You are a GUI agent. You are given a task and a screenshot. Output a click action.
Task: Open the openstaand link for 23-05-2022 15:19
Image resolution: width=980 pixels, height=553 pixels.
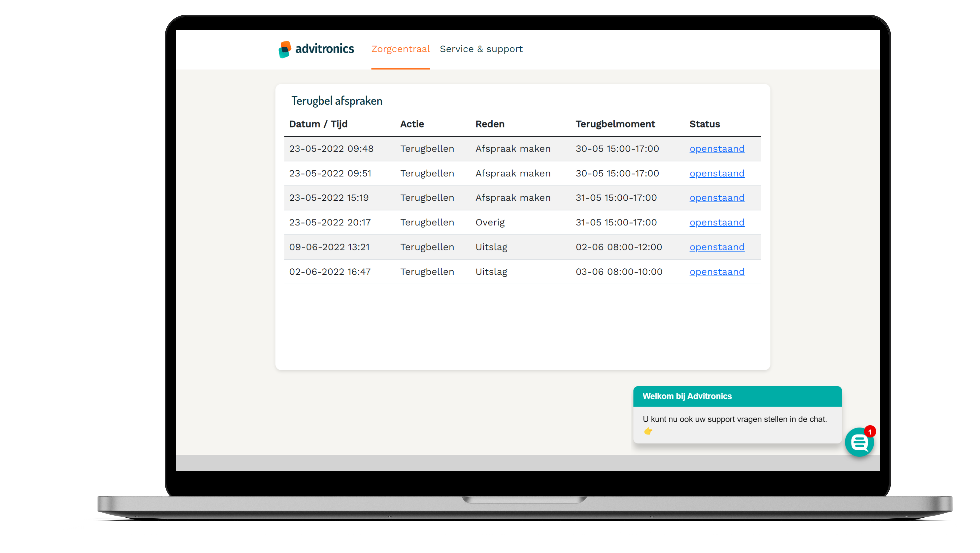717,198
